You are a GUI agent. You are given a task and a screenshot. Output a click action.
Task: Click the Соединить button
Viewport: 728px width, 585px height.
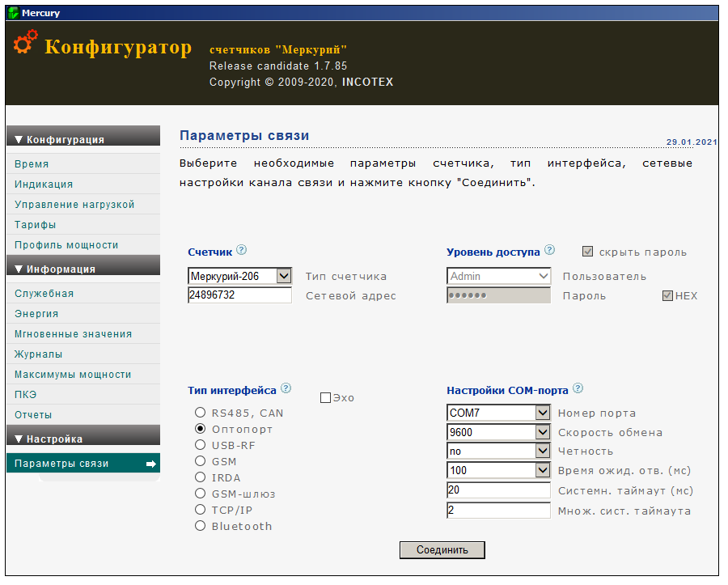tap(442, 549)
